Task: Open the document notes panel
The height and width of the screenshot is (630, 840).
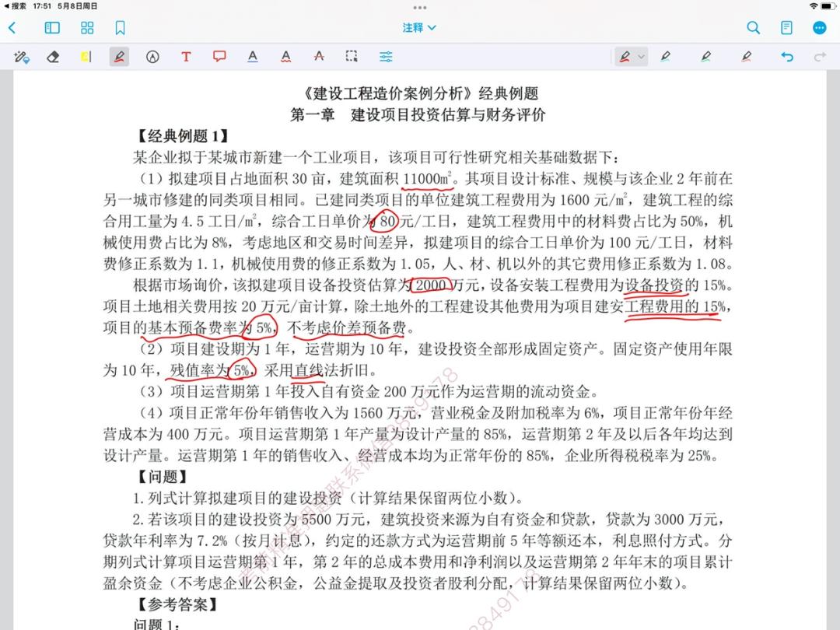Action: (786, 27)
